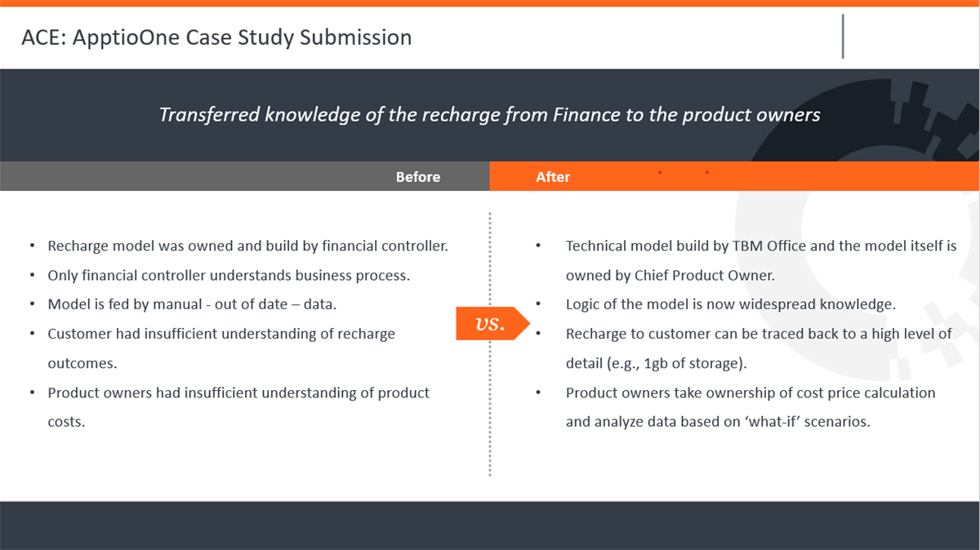Select the italic headline about transferred knowledge
The width and height of the screenshot is (980, 550).
(490, 115)
